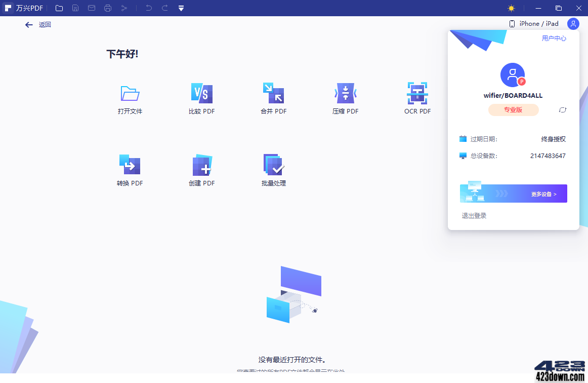Toggle the app theme using the sun icon
588x383 pixels.
pyautogui.click(x=511, y=8)
